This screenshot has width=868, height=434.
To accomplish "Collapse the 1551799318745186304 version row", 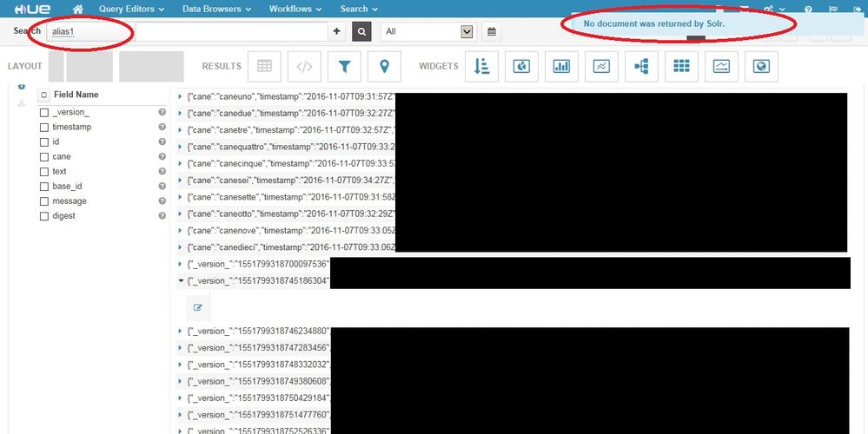I will tap(181, 281).
